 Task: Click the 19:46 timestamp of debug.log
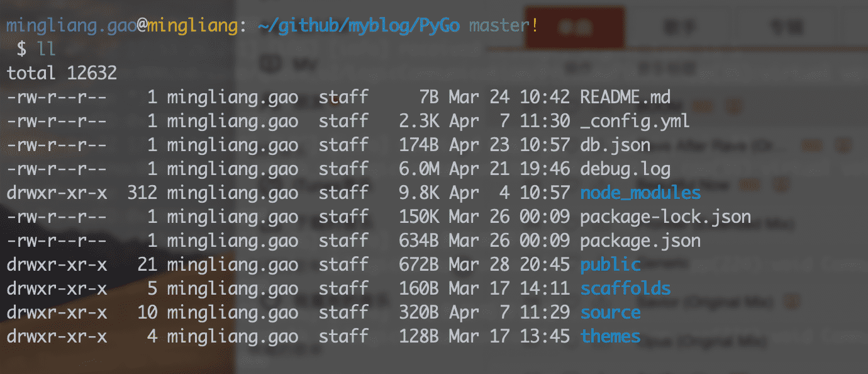tap(545, 169)
